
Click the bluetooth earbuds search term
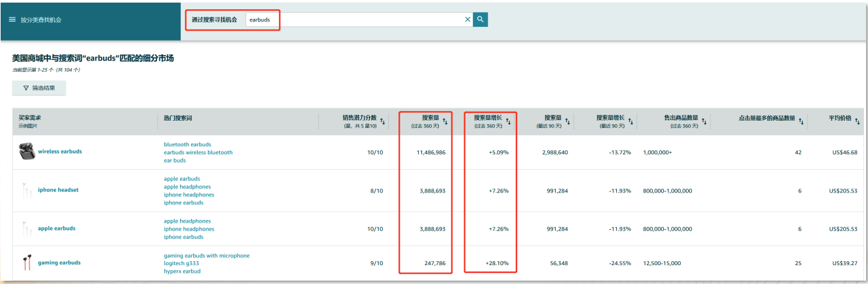(x=187, y=144)
